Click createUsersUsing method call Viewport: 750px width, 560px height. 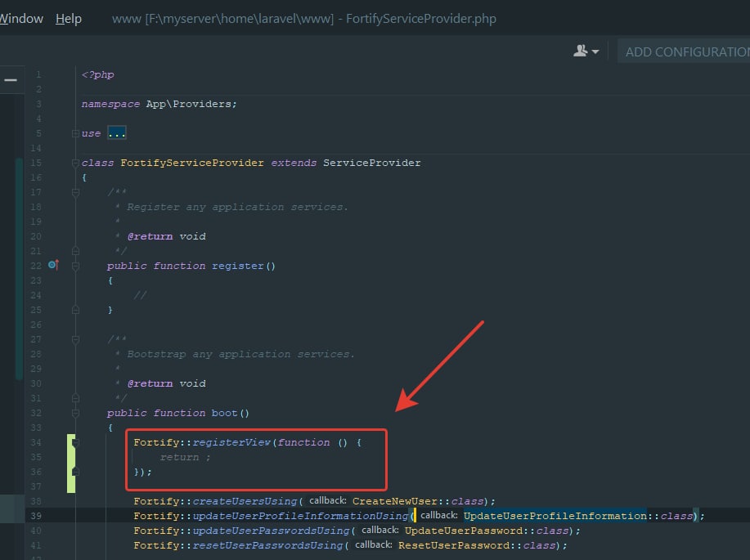pyautogui.click(x=245, y=501)
